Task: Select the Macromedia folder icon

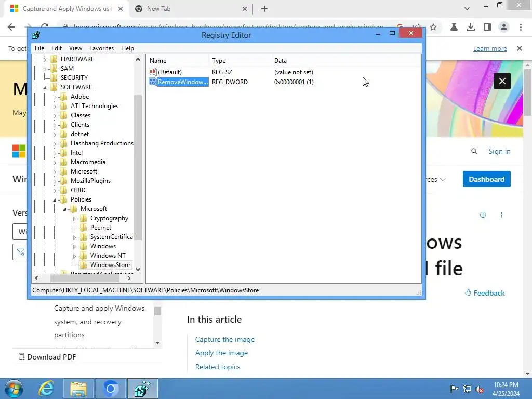Action: (64, 162)
